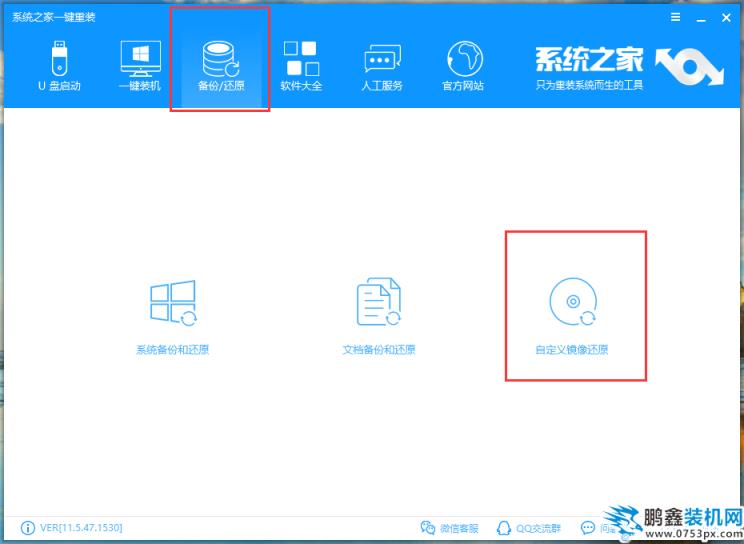Switch to the 一键装机 tab

tap(140, 66)
